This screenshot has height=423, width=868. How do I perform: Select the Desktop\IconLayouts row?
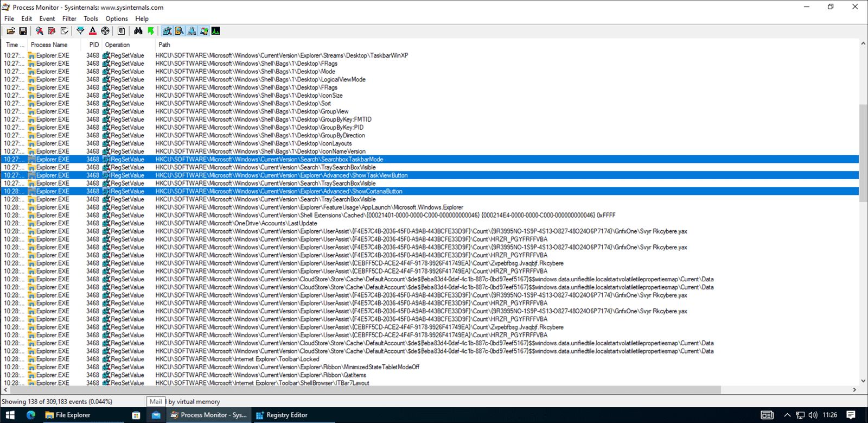pyautogui.click(x=431, y=143)
